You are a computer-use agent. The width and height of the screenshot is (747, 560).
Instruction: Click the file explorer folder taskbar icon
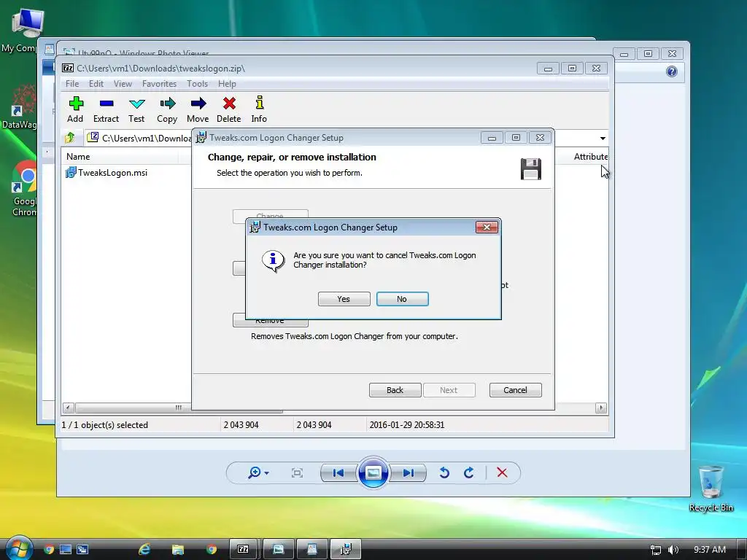click(x=178, y=550)
